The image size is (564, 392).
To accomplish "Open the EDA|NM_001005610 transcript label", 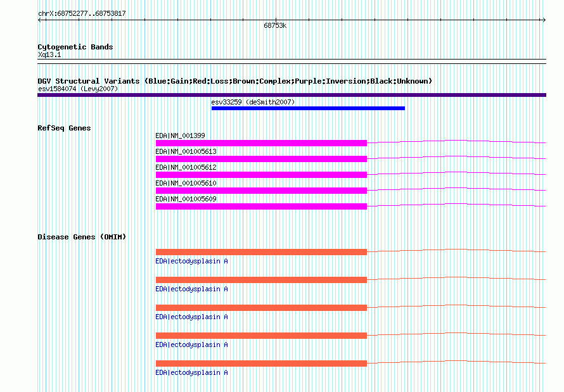I will [x=186, y=183].
